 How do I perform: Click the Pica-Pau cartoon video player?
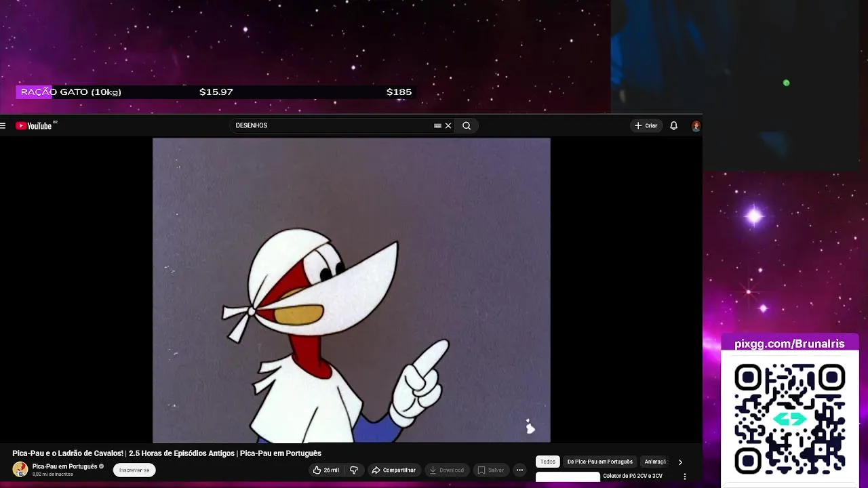[351, 290]
